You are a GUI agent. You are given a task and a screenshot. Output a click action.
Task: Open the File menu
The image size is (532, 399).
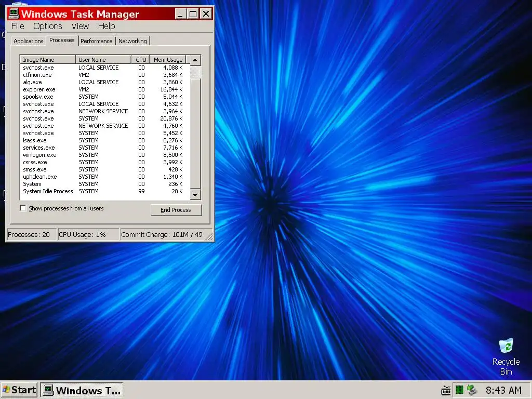pyautogui.click(x=18, y=26)
